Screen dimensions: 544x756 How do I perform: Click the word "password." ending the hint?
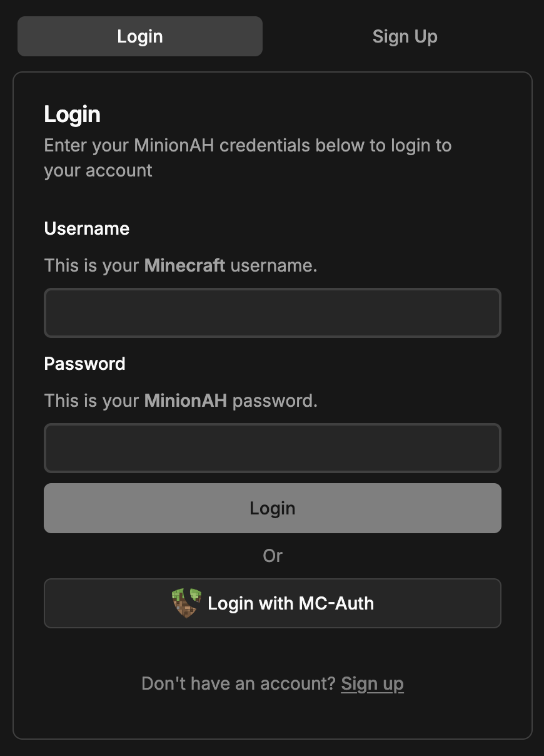[275, 401]
